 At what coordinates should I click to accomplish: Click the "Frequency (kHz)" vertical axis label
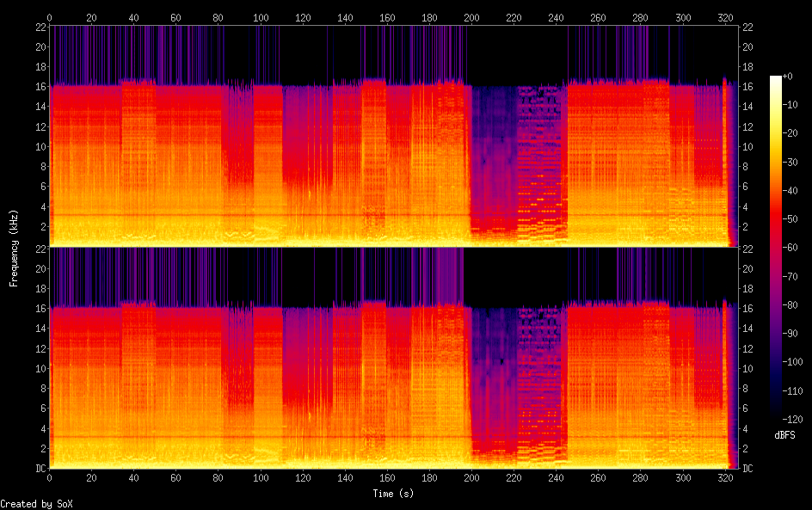pos(14,248)
